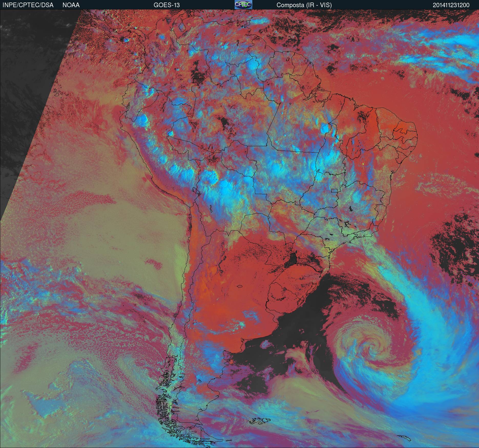Click the Composta (IR - VIS) title
The image size is (479, 448).
304,5
